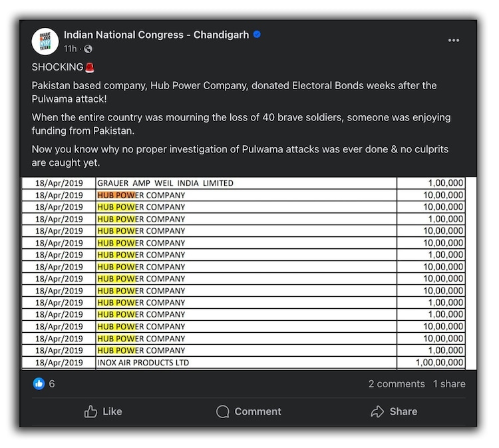The image size is (499, 448).
Task: Expand the 2 comments list
Action: pos(397,384)
